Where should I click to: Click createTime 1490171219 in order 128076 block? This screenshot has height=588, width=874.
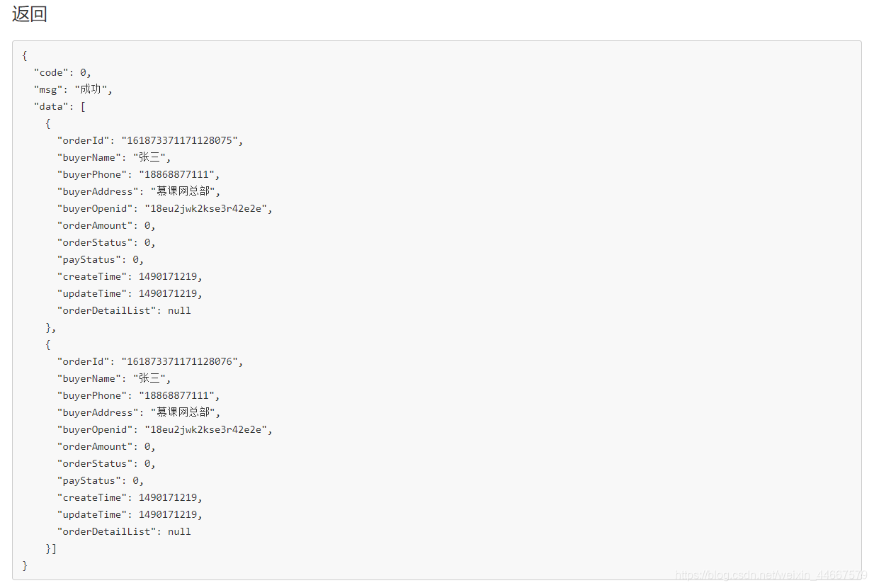130,497
